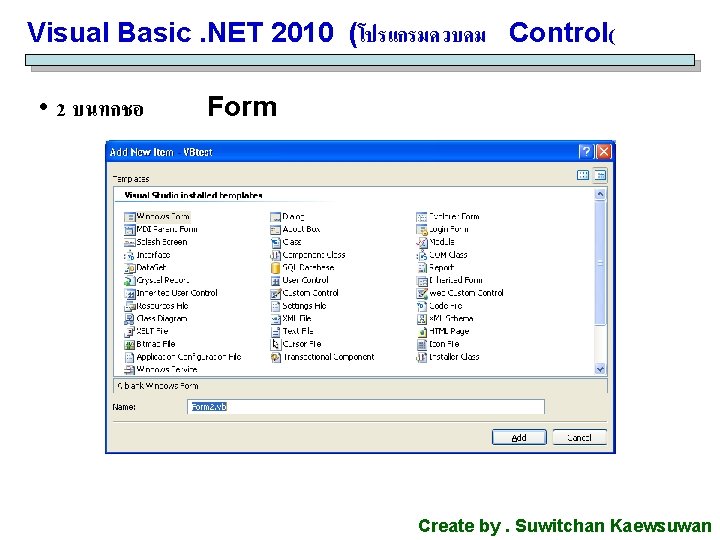Pick the Icon File template icon

click(x=422, y=344)
